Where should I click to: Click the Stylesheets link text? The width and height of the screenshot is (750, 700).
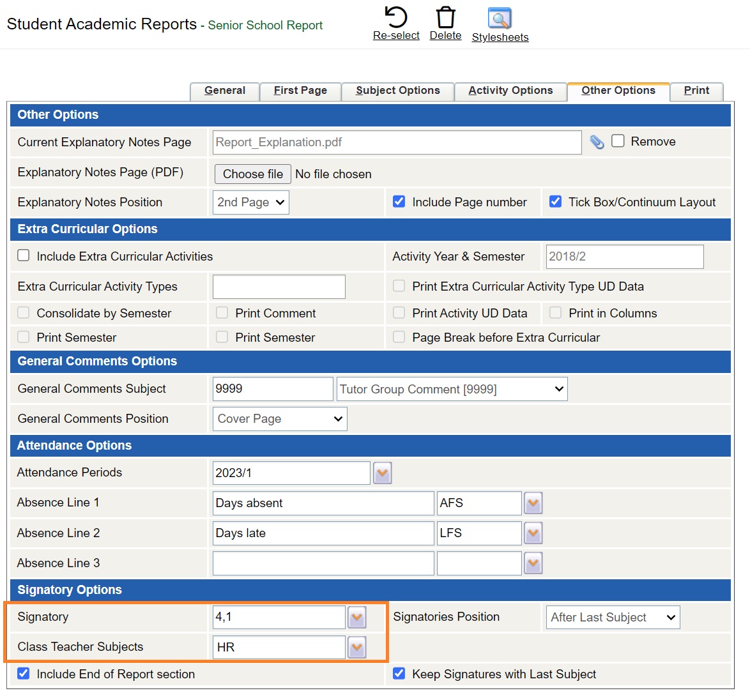point(500,37)
